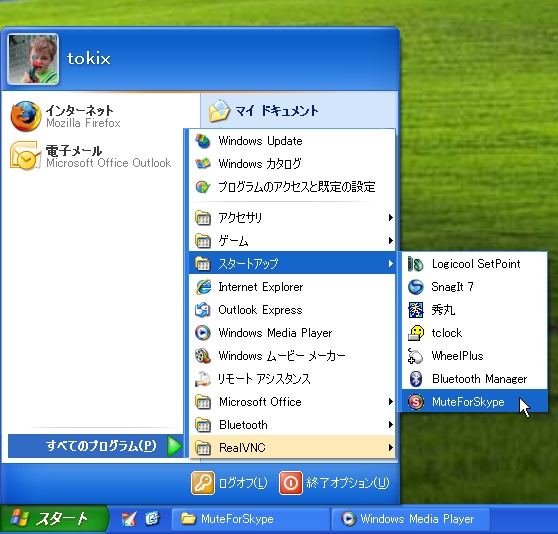Click the マイ ドキュメント label

(x=277, y=111)
